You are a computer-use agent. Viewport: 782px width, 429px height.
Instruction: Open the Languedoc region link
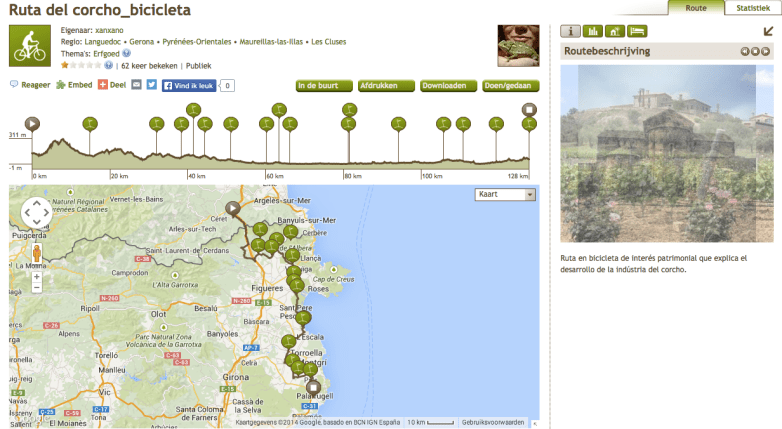pos(102,42)
